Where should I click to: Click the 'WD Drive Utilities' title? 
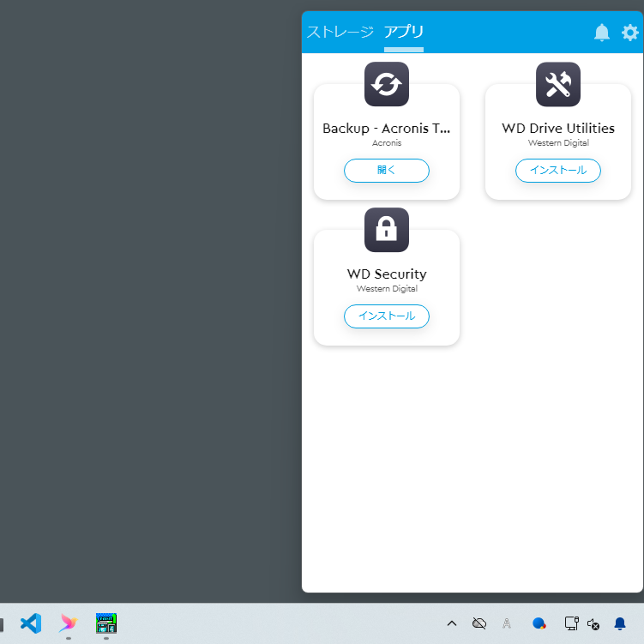558,128
